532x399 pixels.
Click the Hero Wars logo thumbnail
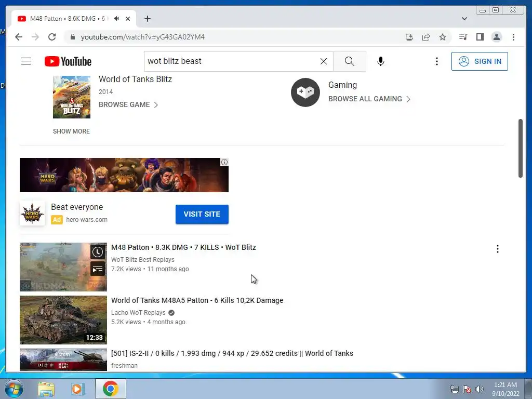coord(32,214)
